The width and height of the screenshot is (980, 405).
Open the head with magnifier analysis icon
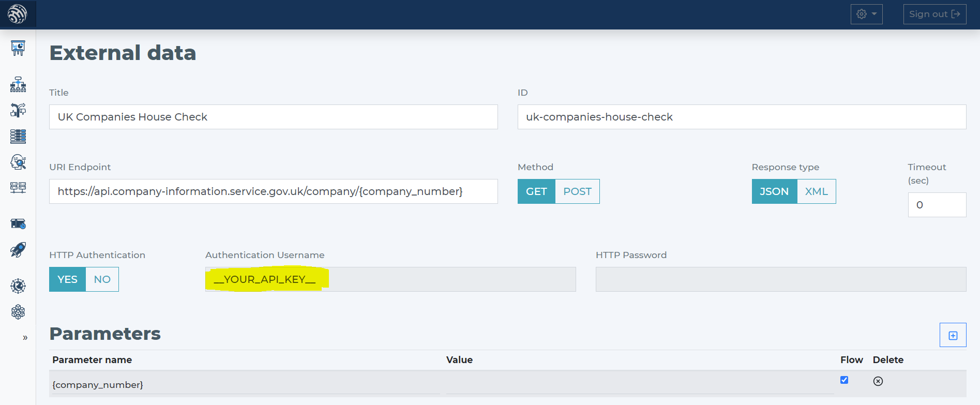click(x=18, y=162)
